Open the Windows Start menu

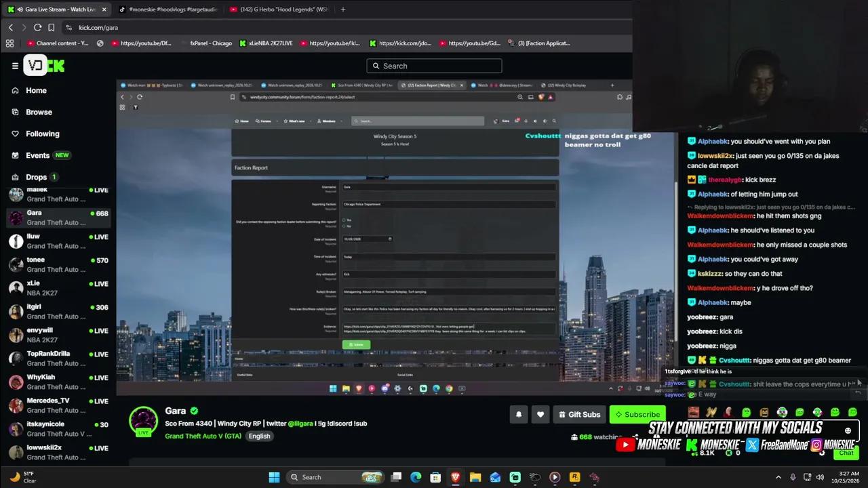[274, 477]
